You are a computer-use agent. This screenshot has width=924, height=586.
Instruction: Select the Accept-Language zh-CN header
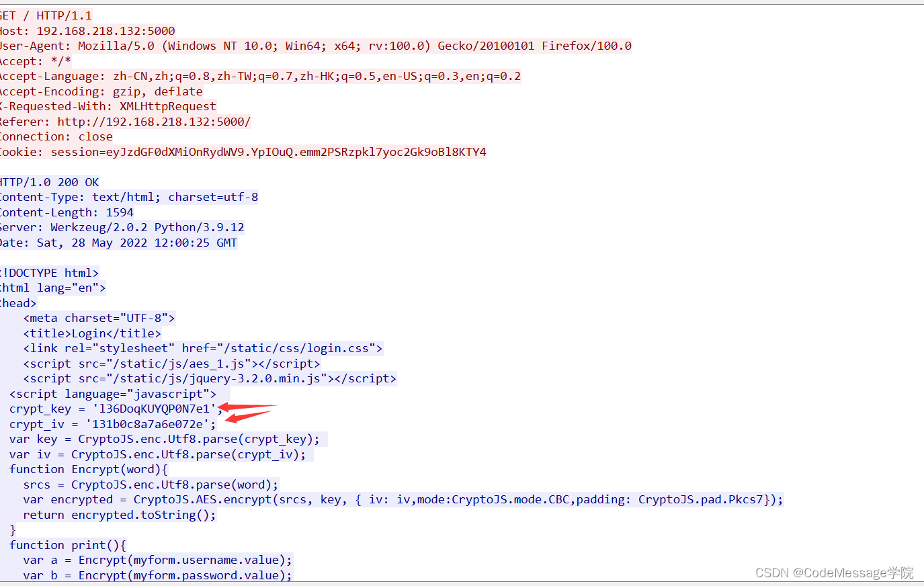point(261,76)
